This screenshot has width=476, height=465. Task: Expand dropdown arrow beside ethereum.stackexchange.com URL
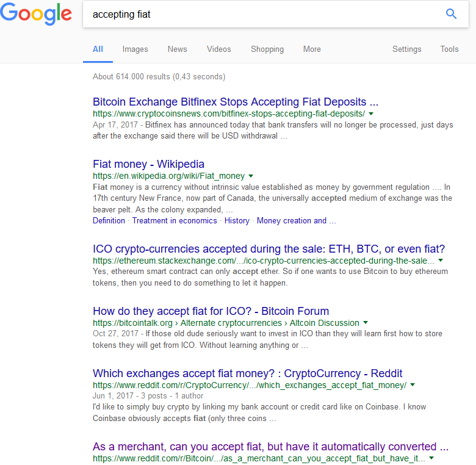tap(441, 261)
